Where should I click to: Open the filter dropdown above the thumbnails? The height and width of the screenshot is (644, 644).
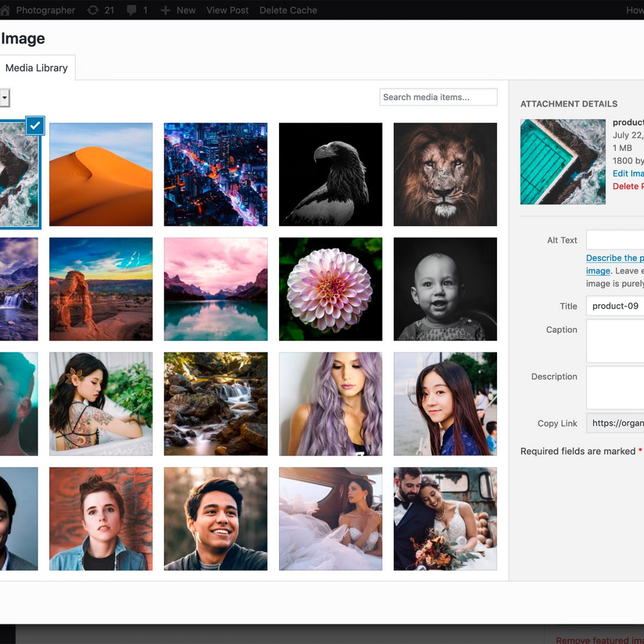(x=4, y=98)
